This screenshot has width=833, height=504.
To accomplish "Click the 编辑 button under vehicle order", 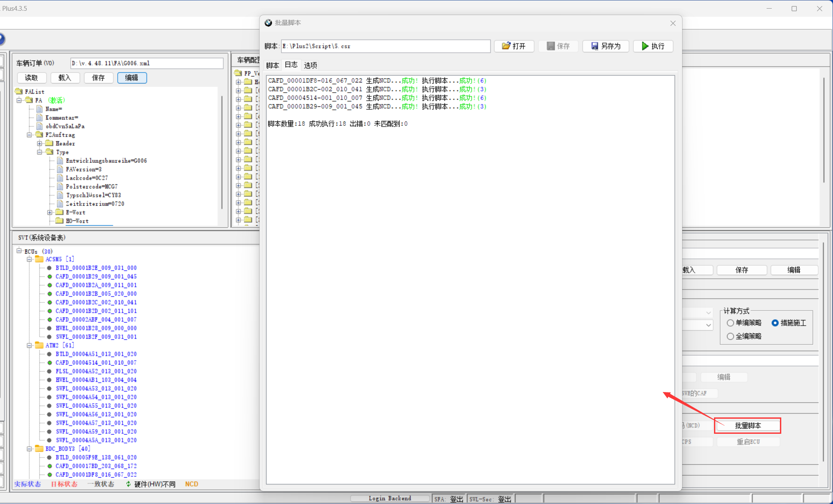I will 132,78.
